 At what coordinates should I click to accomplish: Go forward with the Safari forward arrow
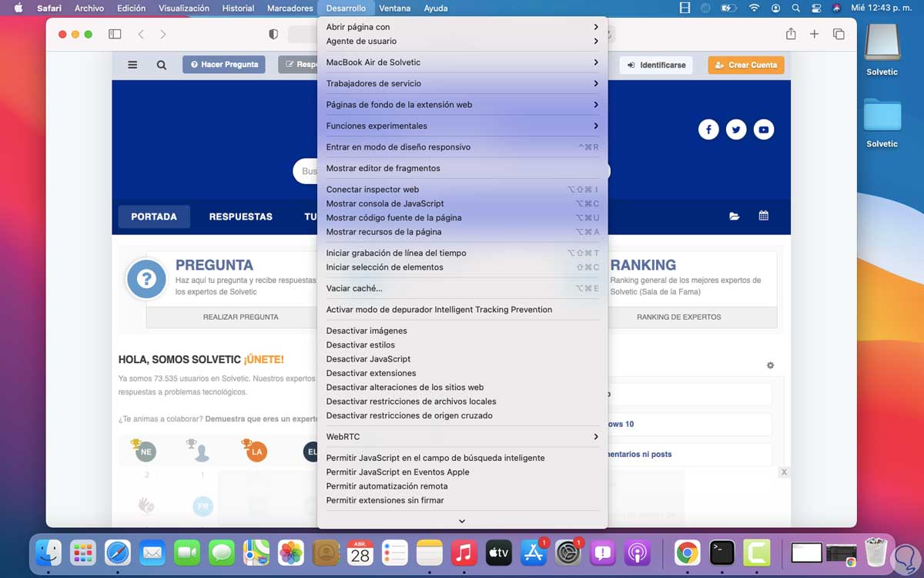point(162,35)
